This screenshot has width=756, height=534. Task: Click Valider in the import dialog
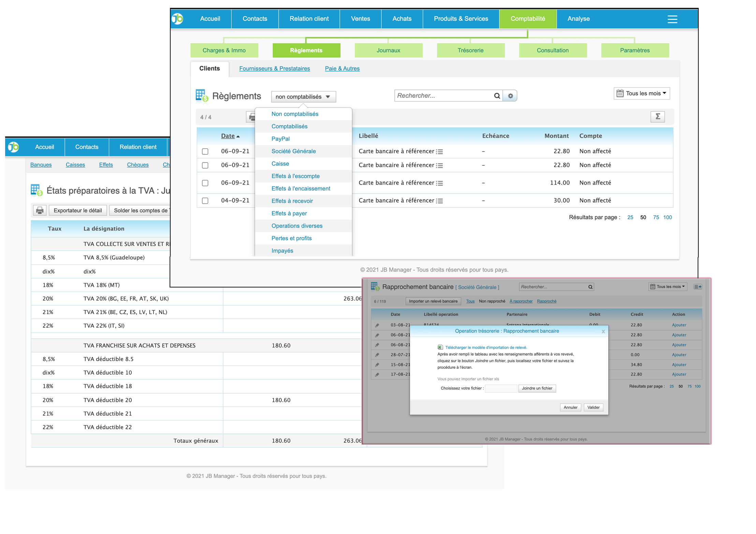(593, 407)
